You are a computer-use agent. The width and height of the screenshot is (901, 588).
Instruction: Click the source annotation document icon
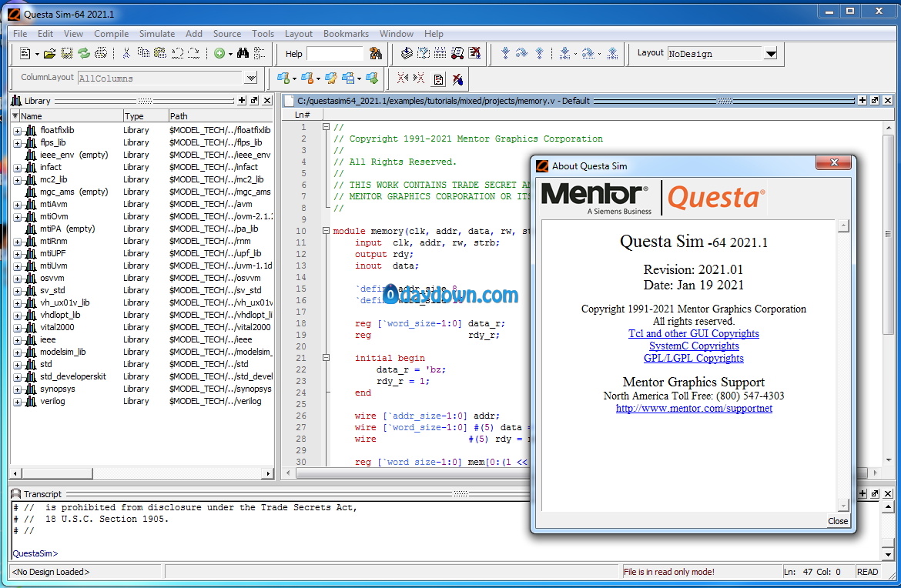point(438,79)
